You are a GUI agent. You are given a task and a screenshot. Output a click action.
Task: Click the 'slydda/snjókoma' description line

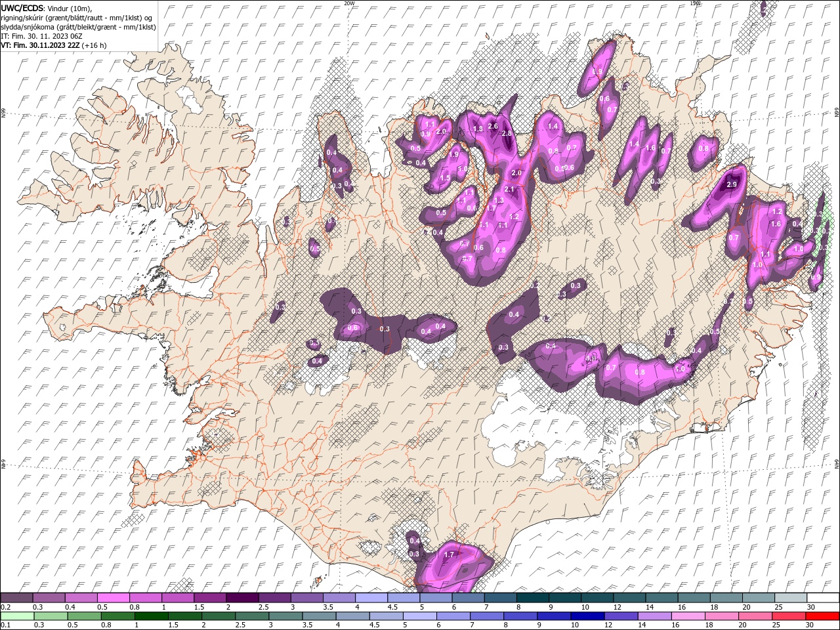pos(78,27)
